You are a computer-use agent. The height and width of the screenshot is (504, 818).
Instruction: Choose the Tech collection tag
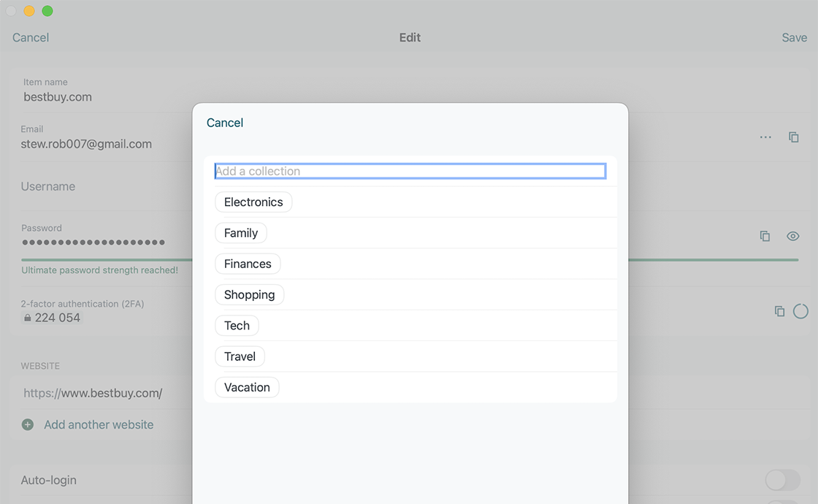click(237, 326)
